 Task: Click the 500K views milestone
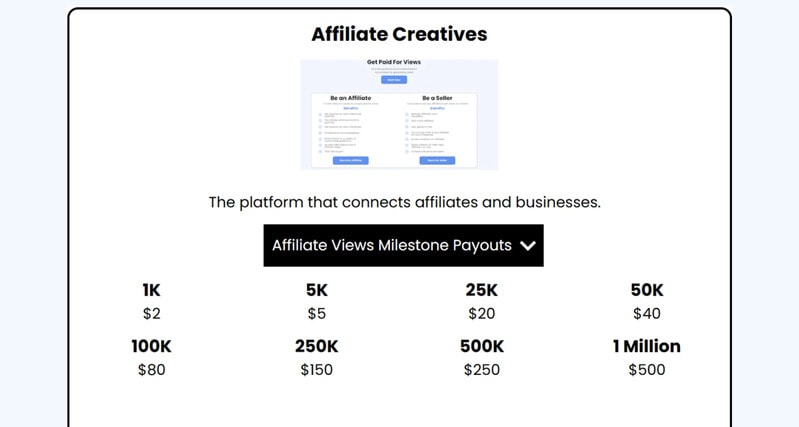point(481,346)
